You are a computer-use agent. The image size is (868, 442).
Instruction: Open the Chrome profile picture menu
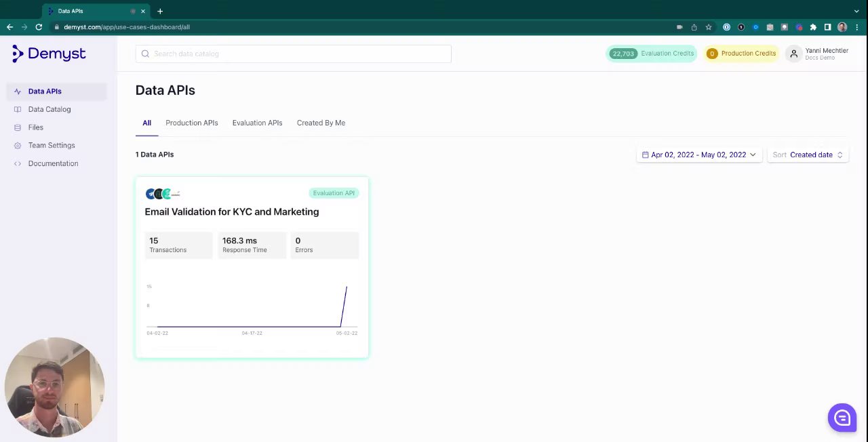point(842,27)
